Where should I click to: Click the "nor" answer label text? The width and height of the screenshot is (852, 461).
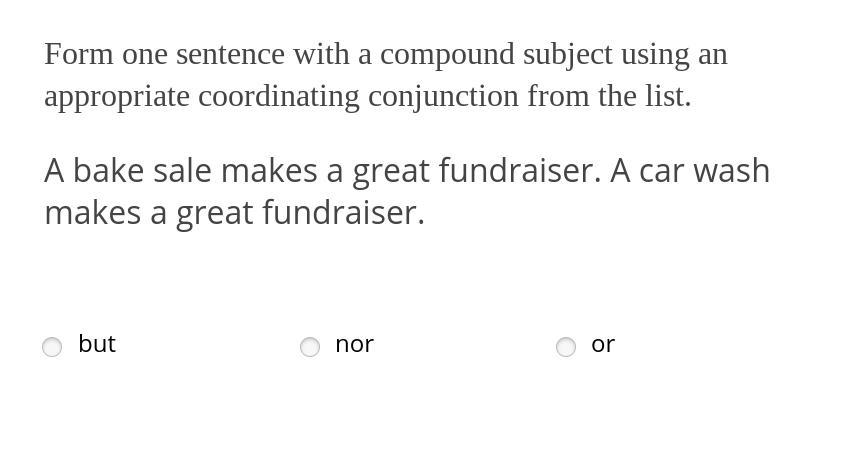(354, 345)
